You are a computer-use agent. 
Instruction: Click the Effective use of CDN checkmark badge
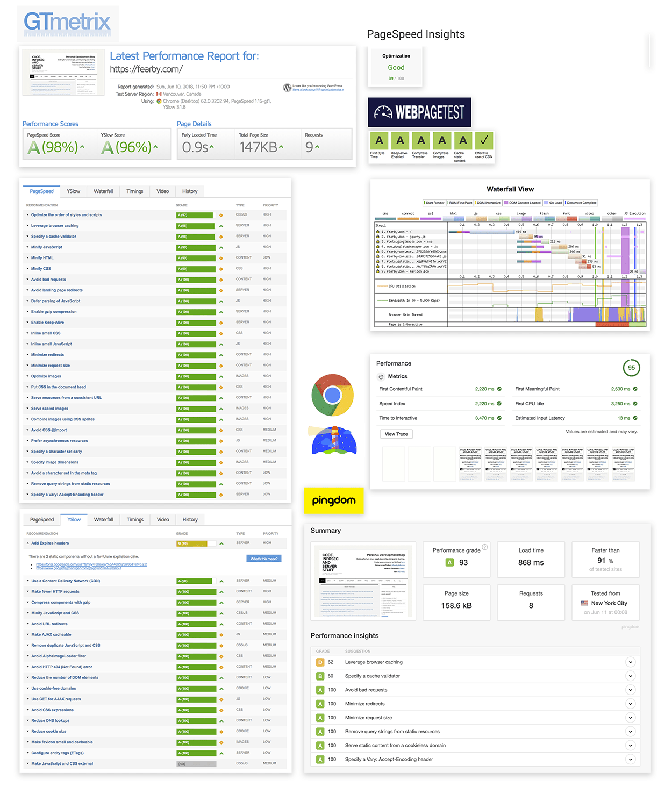[484, 140]
